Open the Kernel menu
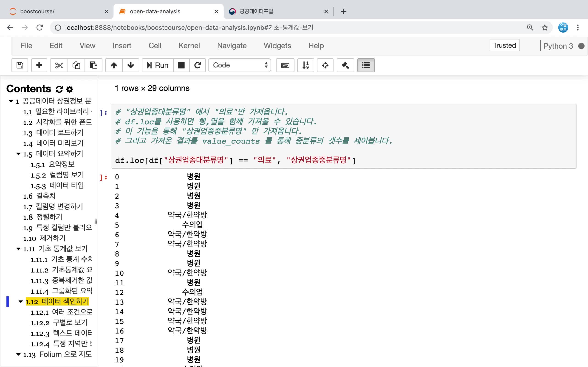The image size is (588, 367). click(x=189, y=46)
